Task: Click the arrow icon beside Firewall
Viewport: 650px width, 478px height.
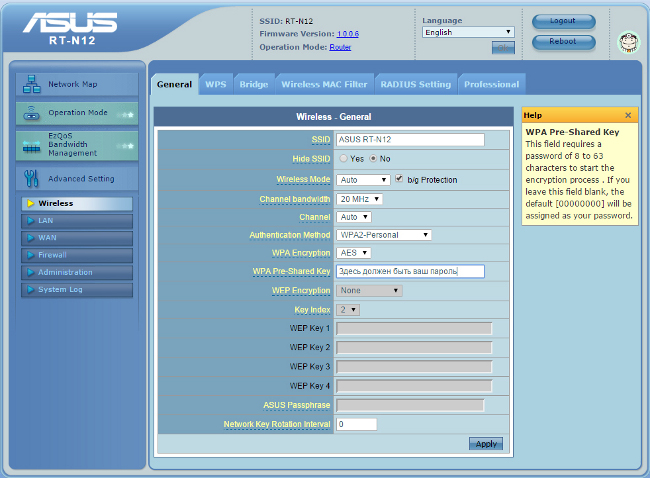Action: (30, 255)
